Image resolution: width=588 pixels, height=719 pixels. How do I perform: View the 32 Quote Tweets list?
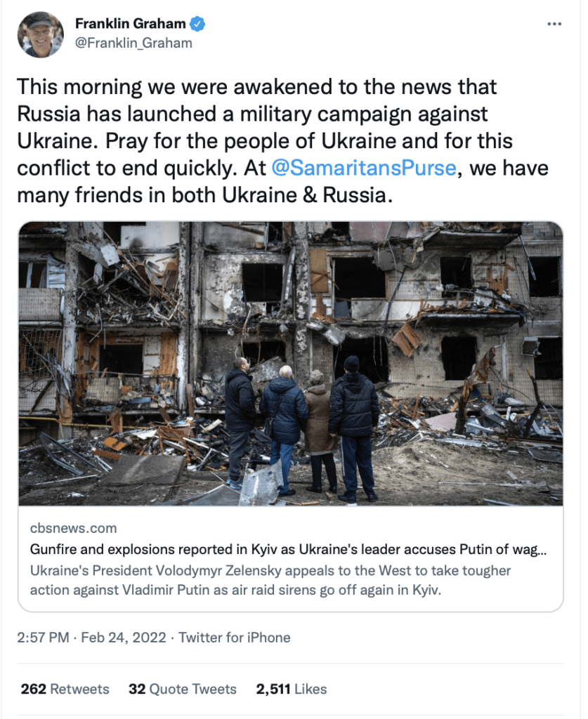point(183,689)
